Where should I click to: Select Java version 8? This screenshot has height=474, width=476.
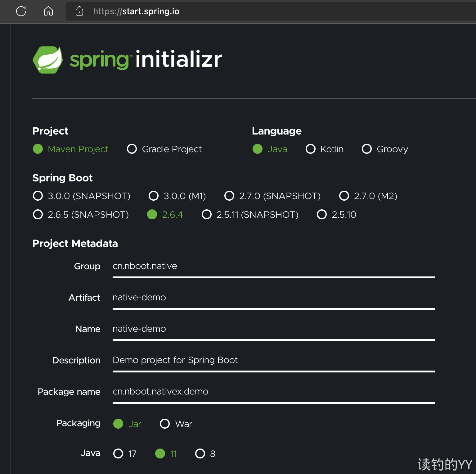pyautogui.click(x=205, y=454)
